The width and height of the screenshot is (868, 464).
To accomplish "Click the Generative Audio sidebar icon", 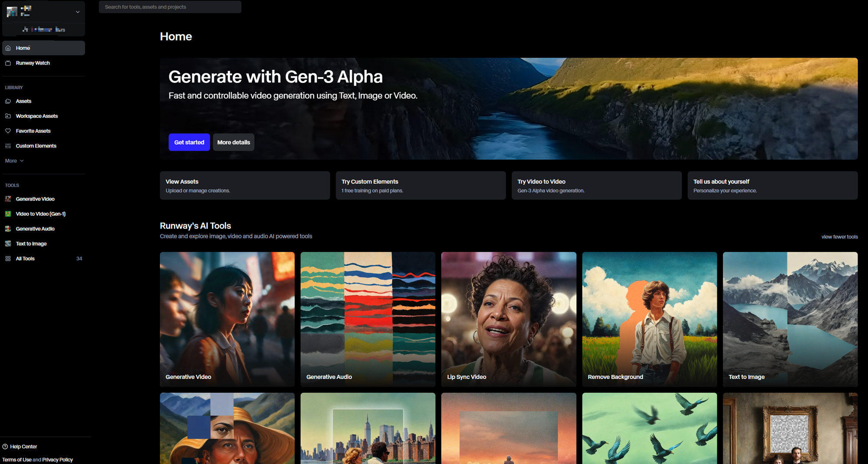I will point(8,229).
